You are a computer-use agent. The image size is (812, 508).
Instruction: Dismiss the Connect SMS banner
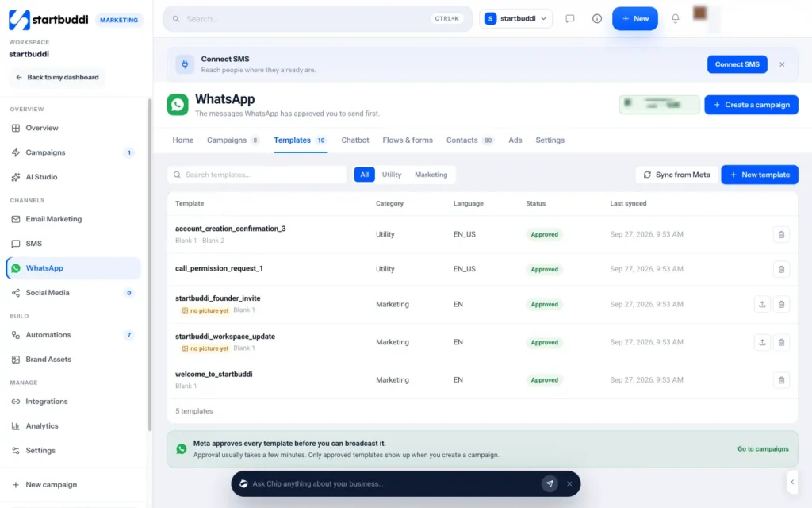pyautogui.click(x=781, y=64)
